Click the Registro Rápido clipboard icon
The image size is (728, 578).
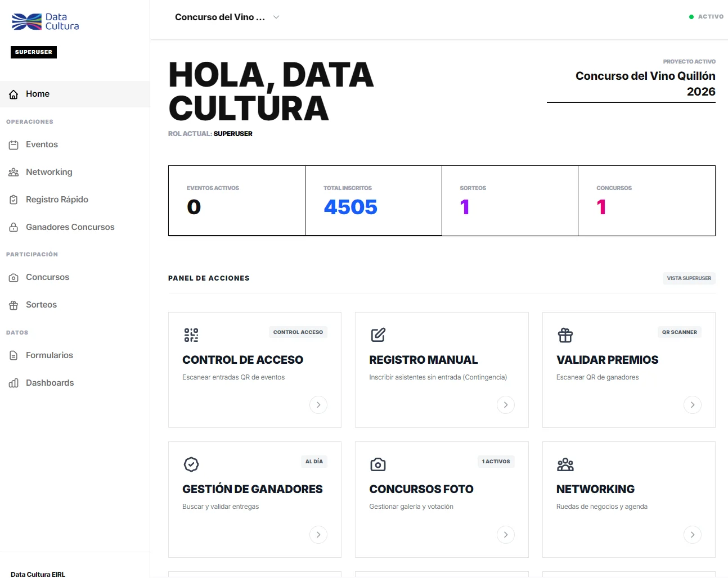point(14,200)
